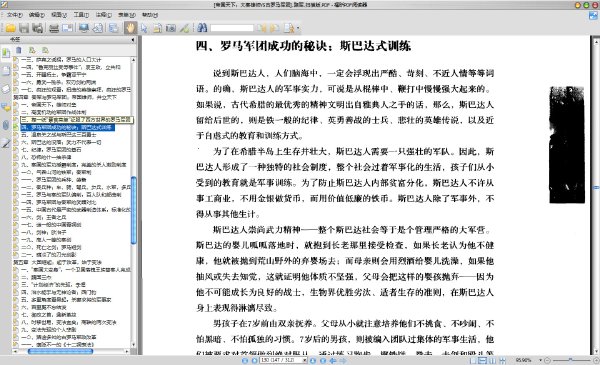Open the comments panel in the sidebar
The width and height of the screenshot is (600, 365).
5,107
